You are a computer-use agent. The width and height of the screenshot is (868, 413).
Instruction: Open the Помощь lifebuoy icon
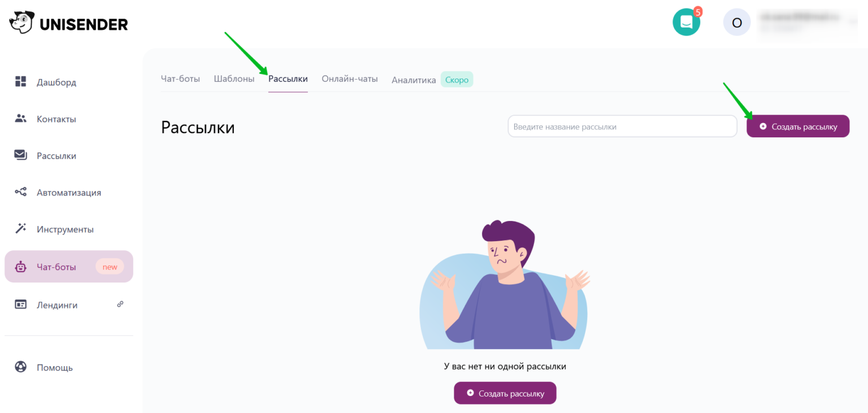[x=21, y=367]
